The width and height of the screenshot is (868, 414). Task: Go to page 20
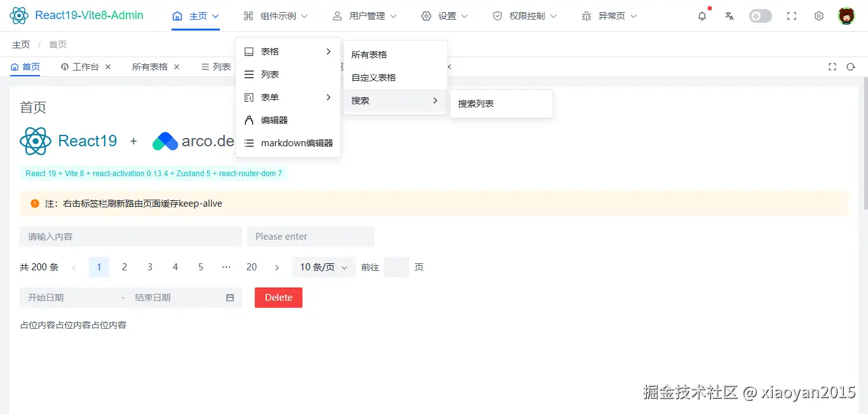click(x=252, y=267)
